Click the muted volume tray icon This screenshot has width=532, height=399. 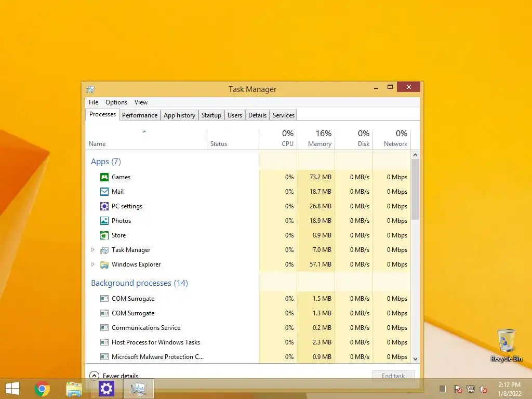click(x=483, y=389)
